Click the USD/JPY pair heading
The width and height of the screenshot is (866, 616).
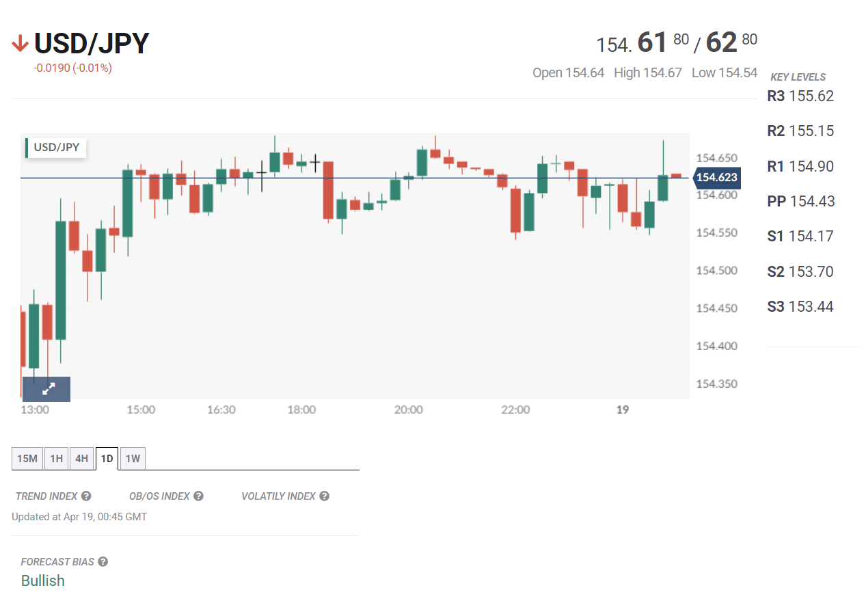click(92, 44)
